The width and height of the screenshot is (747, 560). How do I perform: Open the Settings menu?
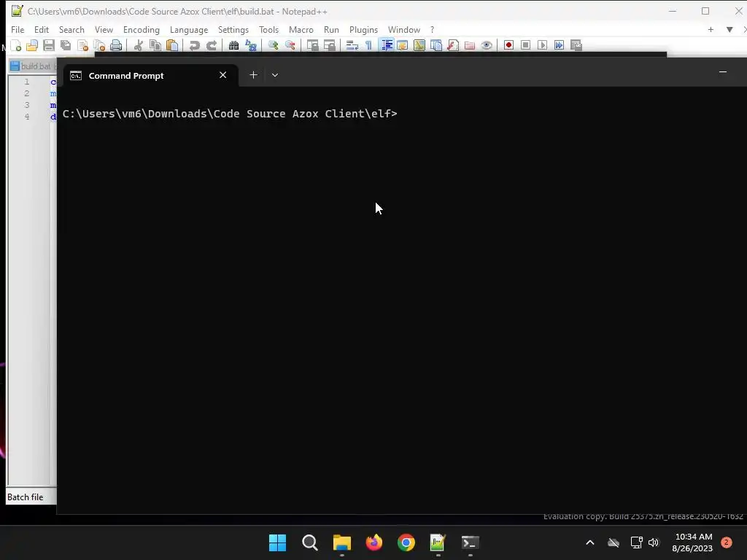click(233, 29)
